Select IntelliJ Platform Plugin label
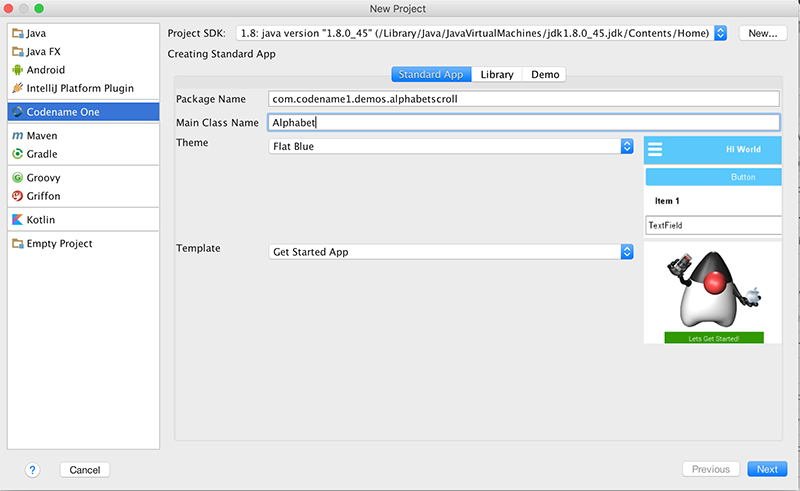The width and height of the screenshot is (800, 491). click(80, 88)
